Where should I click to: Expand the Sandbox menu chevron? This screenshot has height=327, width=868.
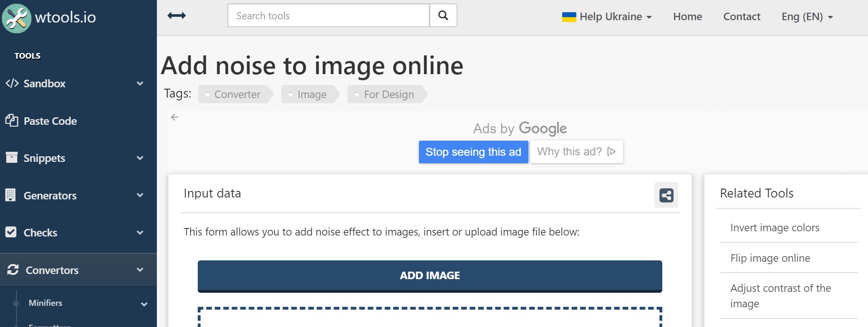click(x=140, y=84)
